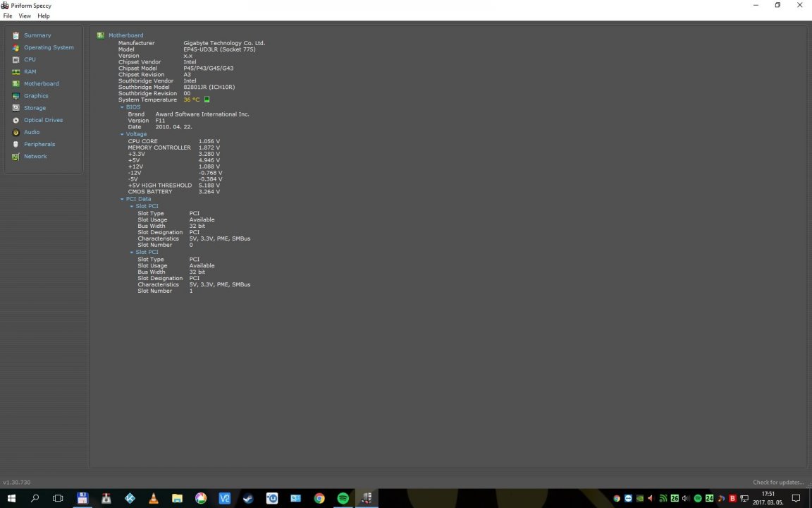Open the View menu
The height and width of the screenshot is (508, 812).
pyautogui.click(x=25, y=16)
